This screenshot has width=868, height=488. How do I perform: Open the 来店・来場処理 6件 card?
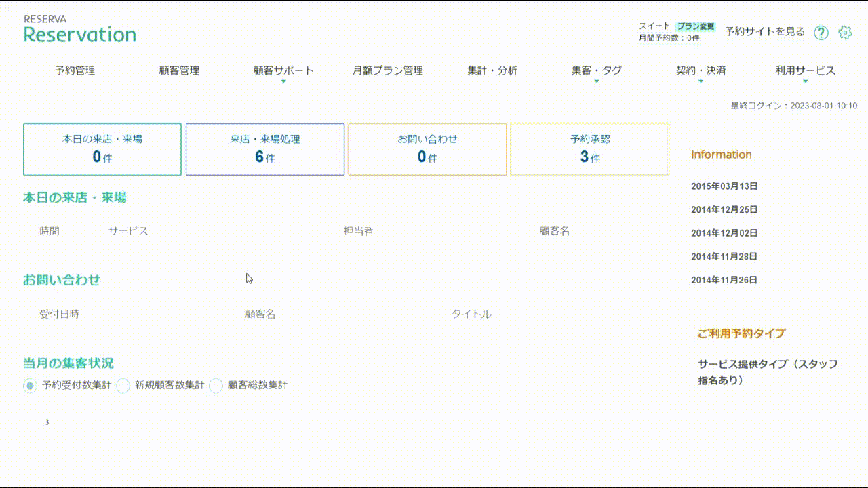[265, 149]
